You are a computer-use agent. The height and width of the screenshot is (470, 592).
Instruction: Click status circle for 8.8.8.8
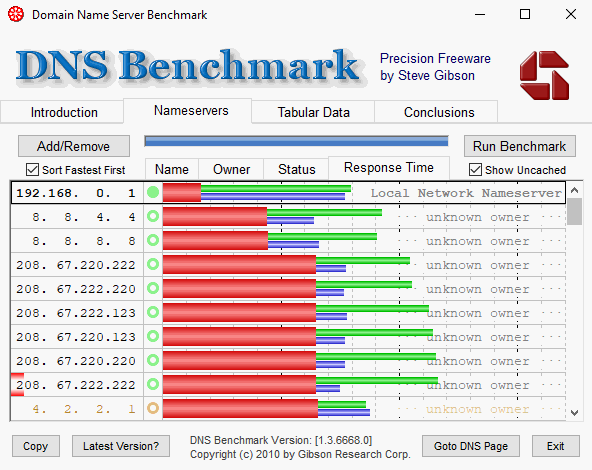pyautogui.click(x=153, y=240)
